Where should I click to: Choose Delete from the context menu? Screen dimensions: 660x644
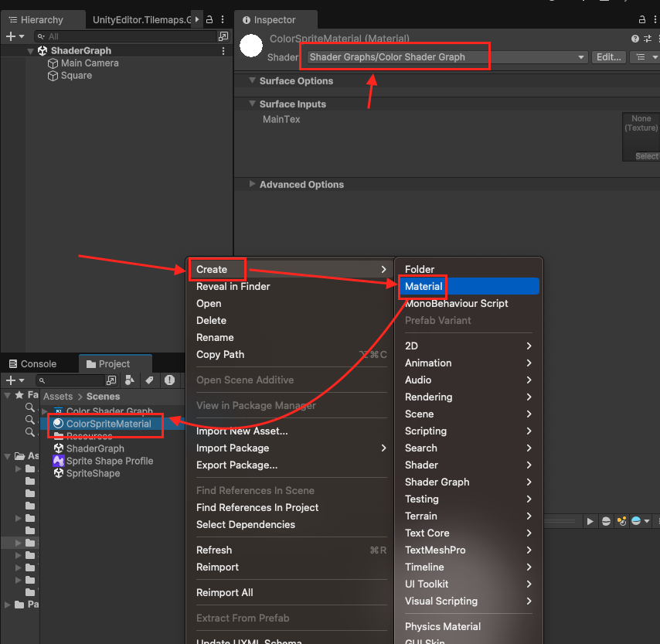291,321
